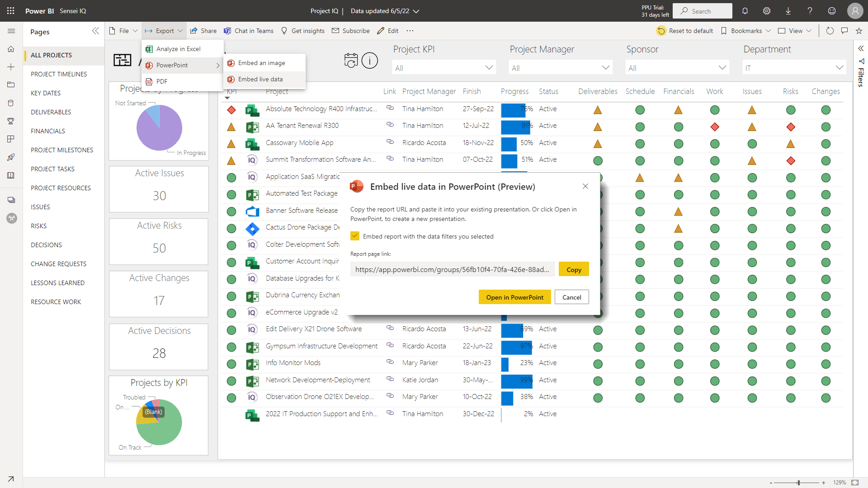Collapse the Pages pane with double chevron
868x488 pixels.
tap(95, 31)
